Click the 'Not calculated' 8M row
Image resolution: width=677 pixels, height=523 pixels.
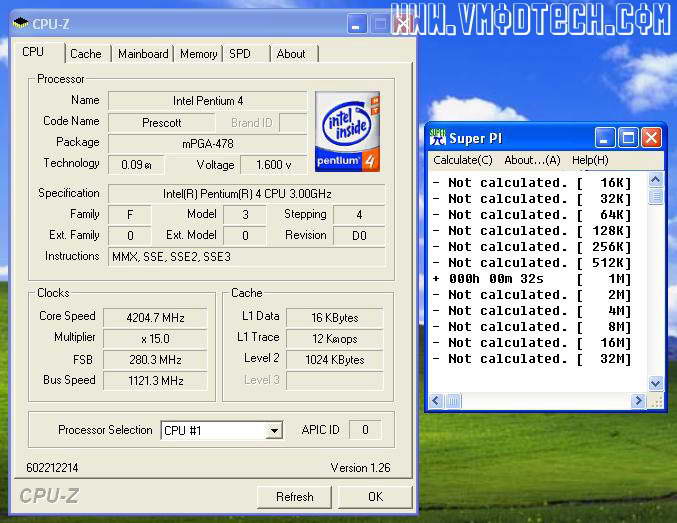(x=532, y=327)
